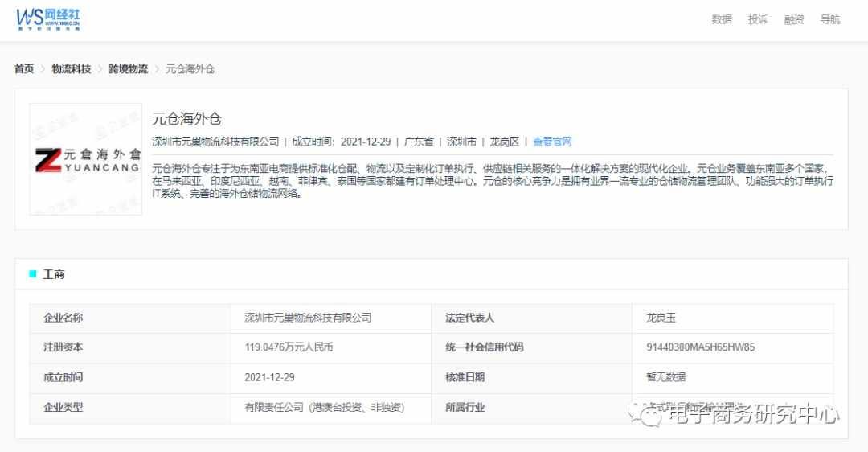Image resolution: width=868 pixels, height=452 pixels.
Task: Open the 投诉 navigation item
Action: pos(758,19)
